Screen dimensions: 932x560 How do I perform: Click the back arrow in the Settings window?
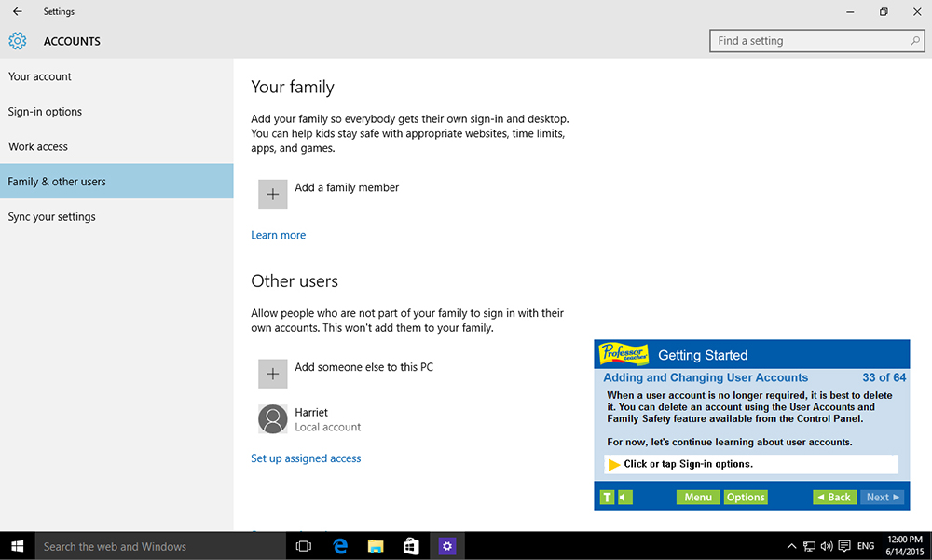17,11
